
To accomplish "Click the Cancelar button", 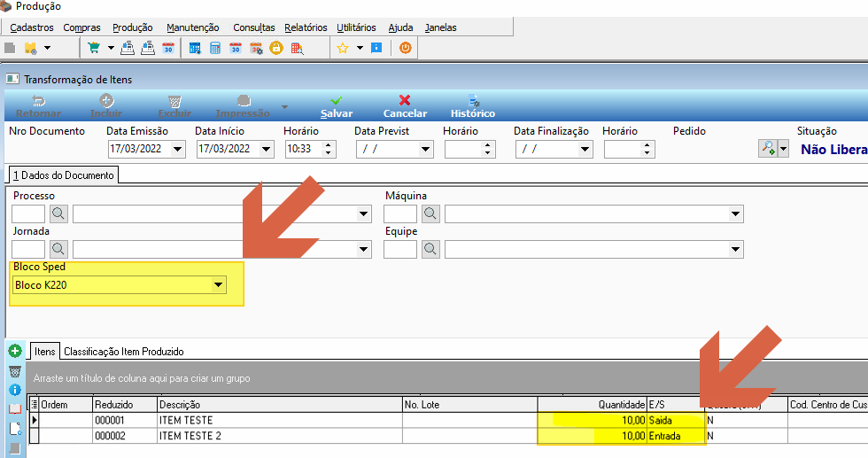I will 406,106.
